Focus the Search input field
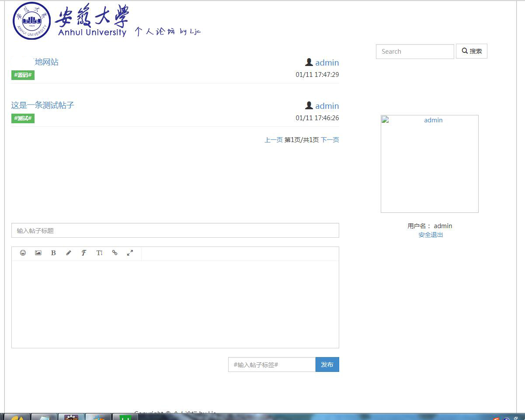This screenshot has height=420, width=525. click(414, 52)
